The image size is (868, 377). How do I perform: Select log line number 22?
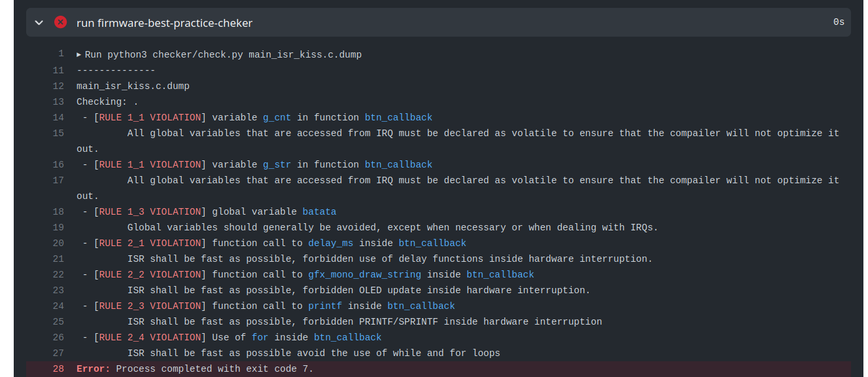58,274
